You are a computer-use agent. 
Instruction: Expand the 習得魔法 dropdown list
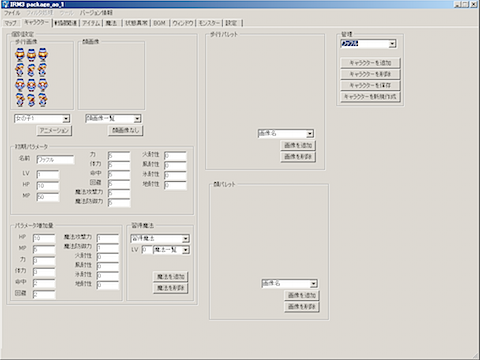click(186, 239)
